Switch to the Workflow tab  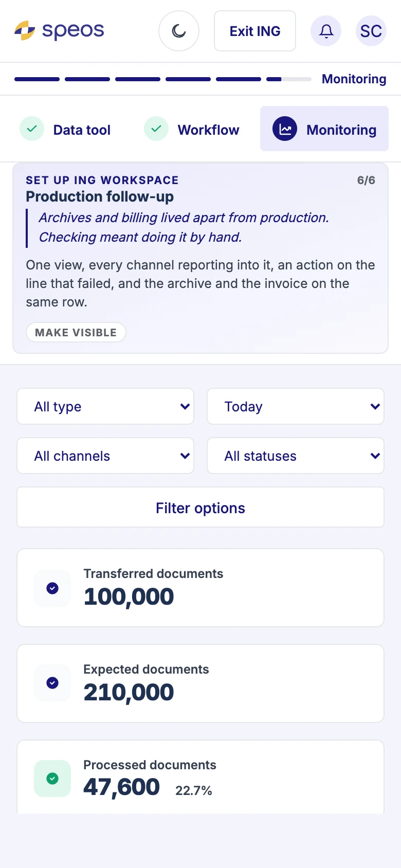192,129
